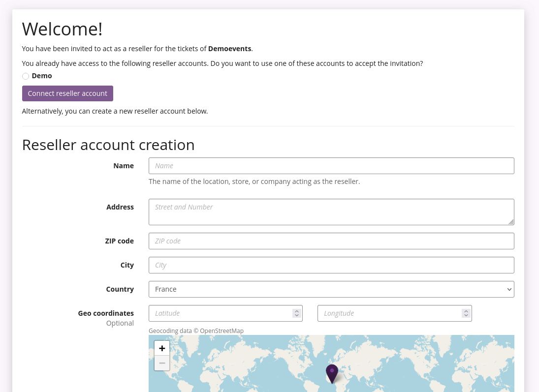This screenshot has width=539, height=392.
Task: Click the Country field label
Action: coord(120,289)
